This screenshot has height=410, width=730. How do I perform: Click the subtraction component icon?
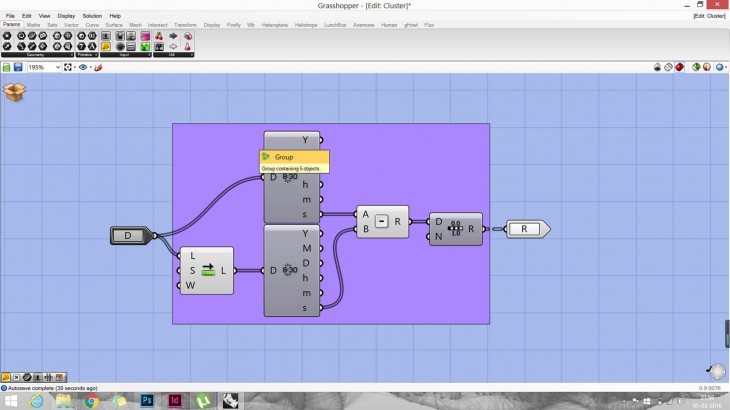tap(382, 221)
